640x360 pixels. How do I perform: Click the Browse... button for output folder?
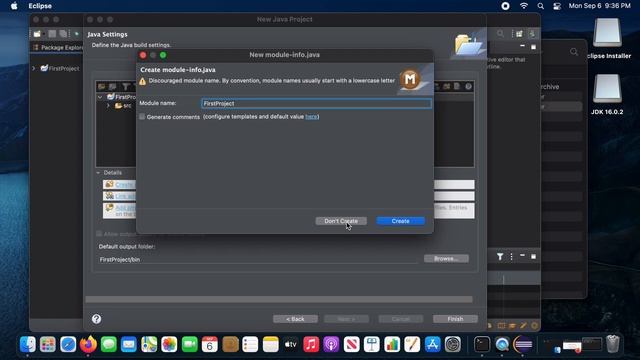pos(446,258)
